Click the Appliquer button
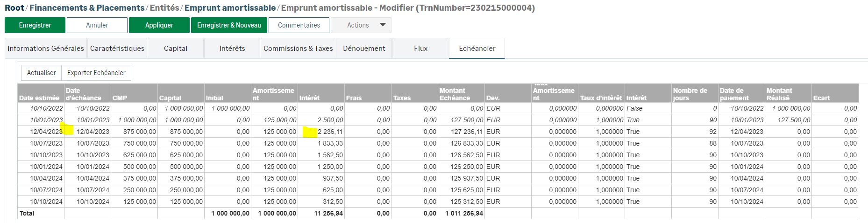Screen dimensions: 868x223 tap(159, 25)
